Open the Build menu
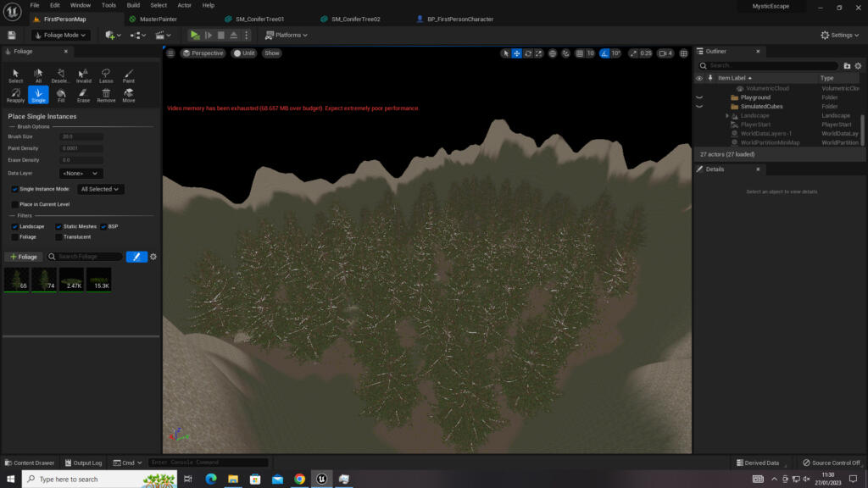868x488 pixels. (x=133, y=5)
